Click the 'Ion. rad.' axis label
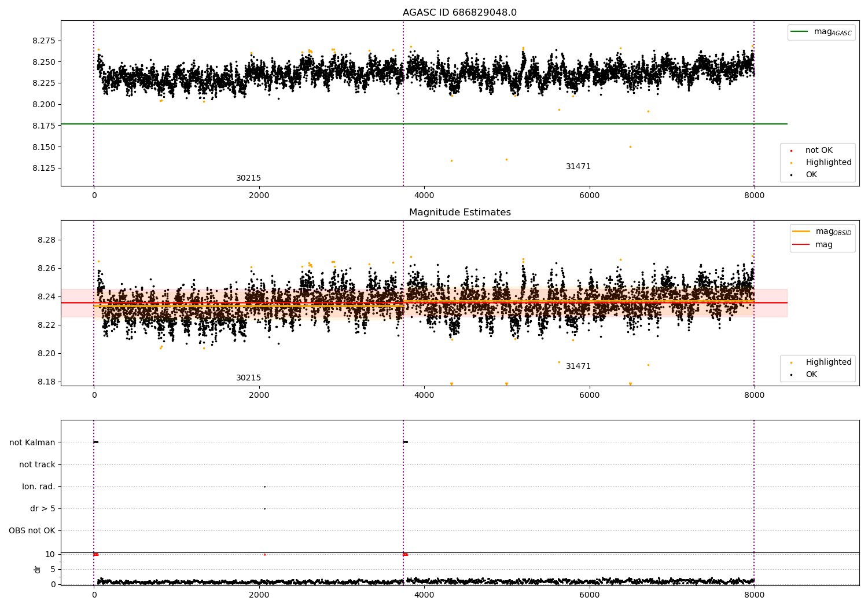The height and width of the screenshot is (608, 868). (x=39, y=486)
